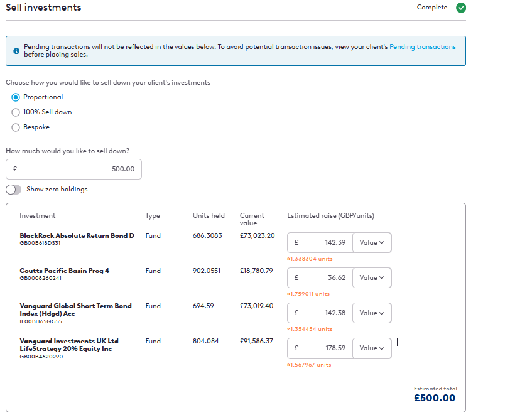Image resolution: width=510 pixels, height=420 pixels.
Task: Select the Proportional radio button
Action: click(x=16, y=97)
